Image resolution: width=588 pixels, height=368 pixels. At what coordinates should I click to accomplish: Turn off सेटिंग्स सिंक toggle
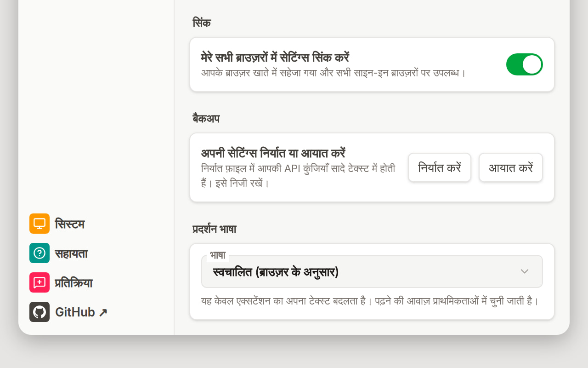pyautogui.click(x=525, y=64)
